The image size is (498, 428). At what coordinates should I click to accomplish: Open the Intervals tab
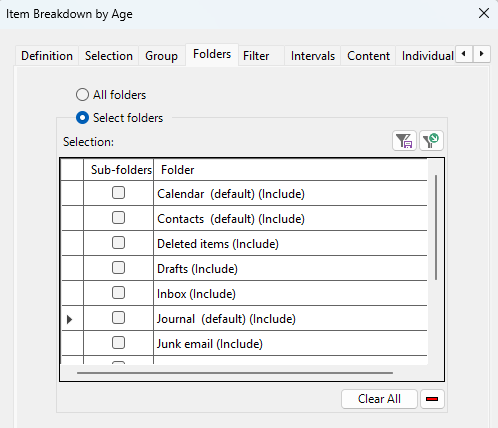[x=313, y=56]
